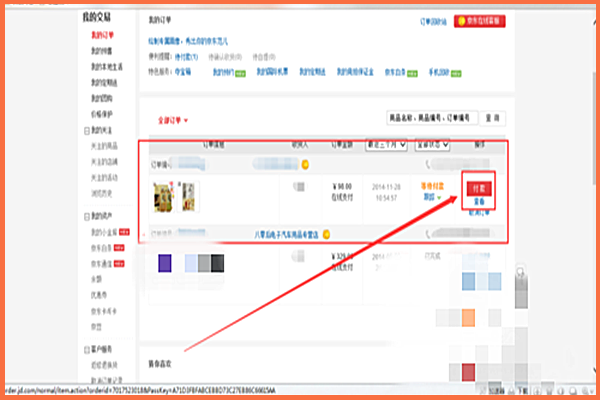Open the 订单回收站 link
The image size is (600, 400).
click(433, 22)
